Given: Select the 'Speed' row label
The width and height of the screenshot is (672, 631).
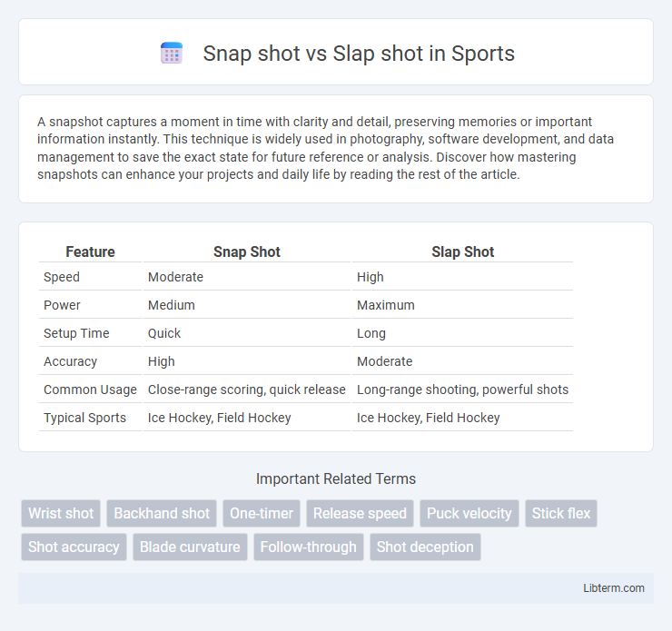Looking at the screenshot, I should (61, 277).
